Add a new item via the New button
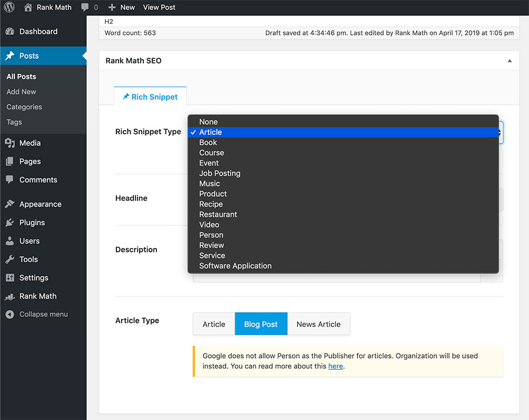Screen dimensions: 529x420 coord(122,7)
